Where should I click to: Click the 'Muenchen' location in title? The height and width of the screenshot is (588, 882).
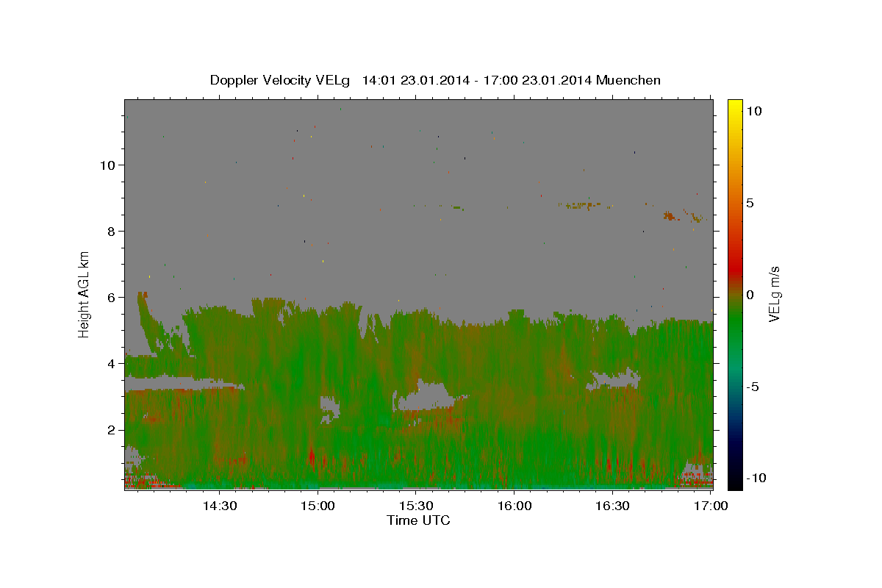(629, 80)
